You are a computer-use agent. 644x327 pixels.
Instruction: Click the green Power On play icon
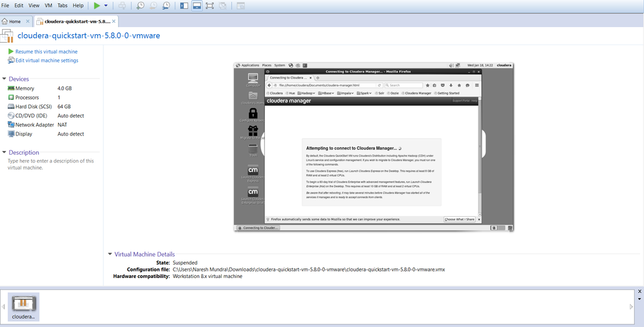97,6
